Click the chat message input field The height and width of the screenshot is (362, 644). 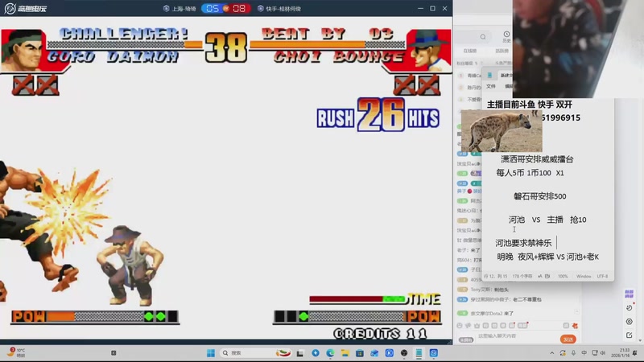pos(516,336)
